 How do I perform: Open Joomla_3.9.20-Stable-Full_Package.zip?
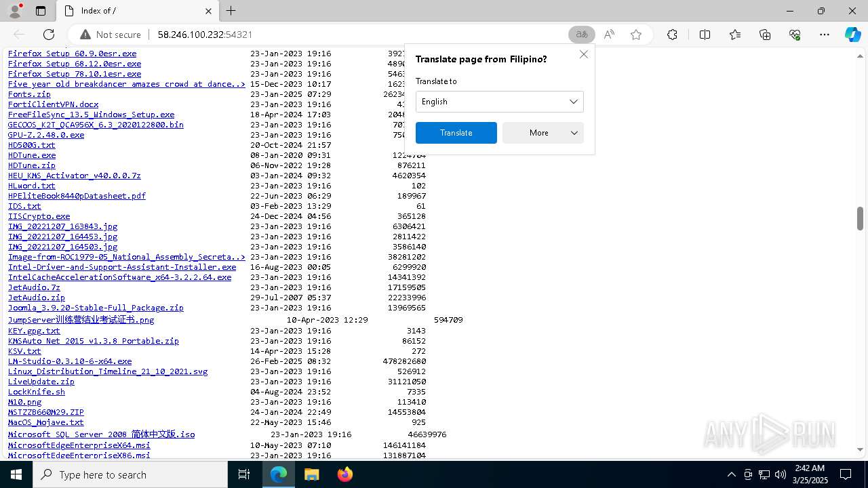[96, 308]
